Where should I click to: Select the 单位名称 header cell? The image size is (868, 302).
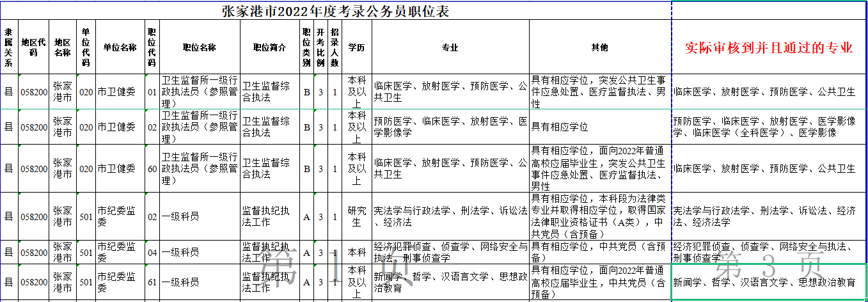[120, 47]
